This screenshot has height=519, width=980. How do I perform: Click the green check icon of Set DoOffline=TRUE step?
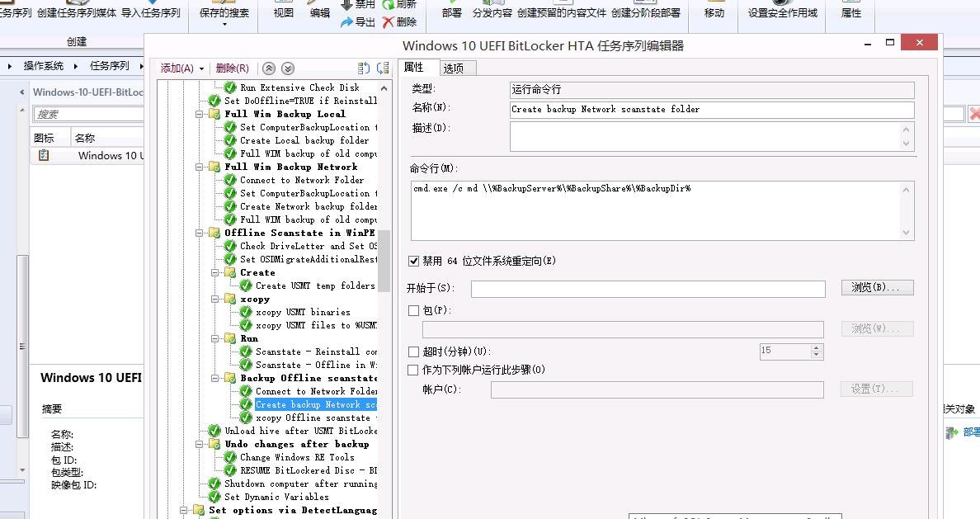point(214,101)
